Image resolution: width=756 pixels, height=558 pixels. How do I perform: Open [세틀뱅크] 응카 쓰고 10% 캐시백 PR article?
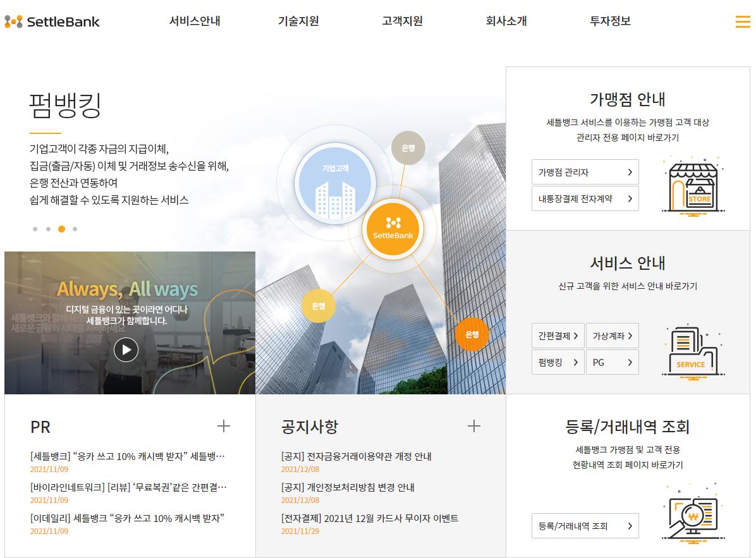[x=128, y=456]
